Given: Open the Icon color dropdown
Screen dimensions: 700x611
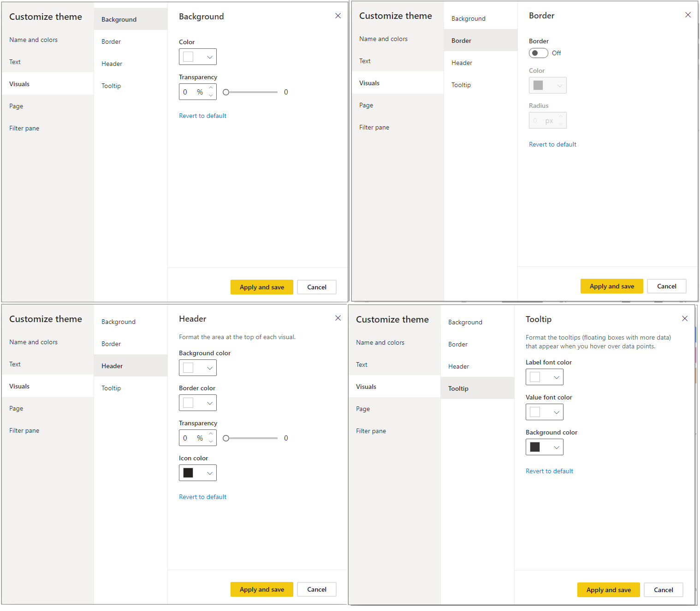Looking at the screenshot, I should (x=198, y=473).
